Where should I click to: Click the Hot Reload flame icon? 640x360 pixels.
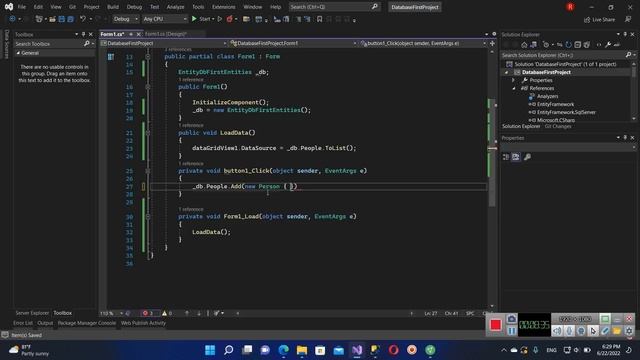tap(230, 19)
